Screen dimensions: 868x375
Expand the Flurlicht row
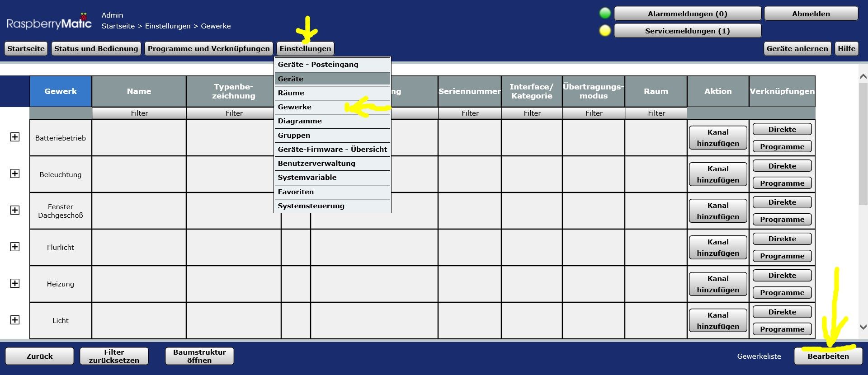click(x=15, y=247)
